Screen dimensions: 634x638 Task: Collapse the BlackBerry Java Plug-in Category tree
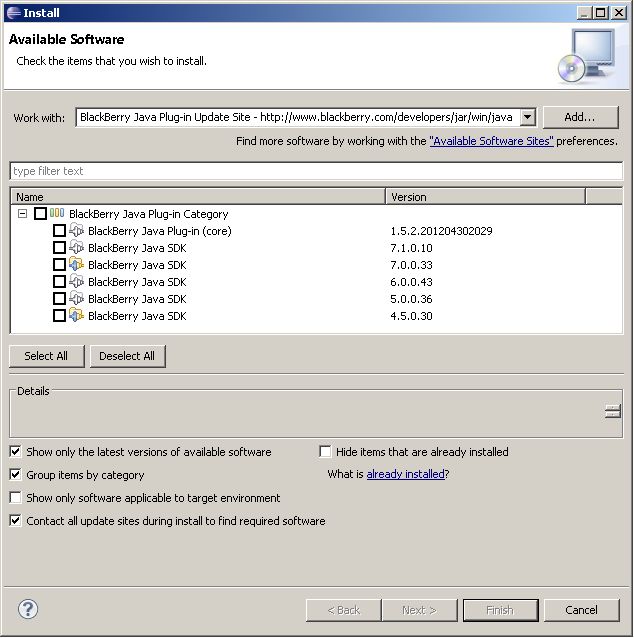coord(22,213)
